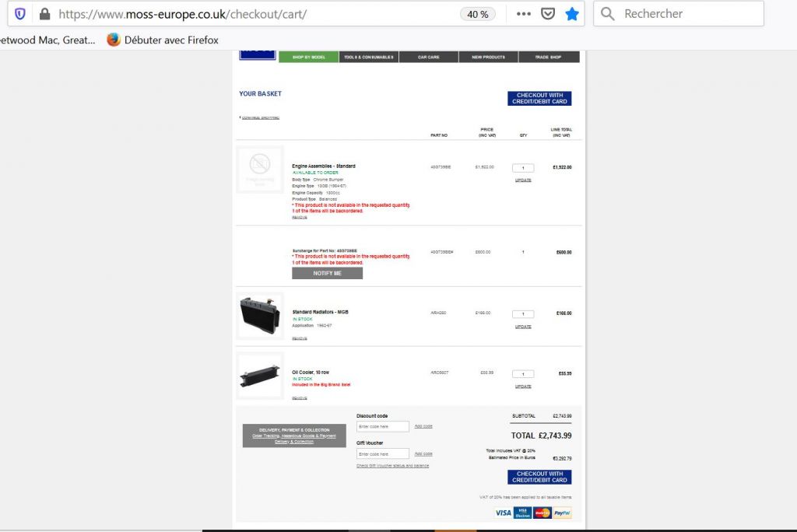Open Engine Assemblies - Standard product title
The height and width of the screenshot is (532, 797).
coord(324,166)
